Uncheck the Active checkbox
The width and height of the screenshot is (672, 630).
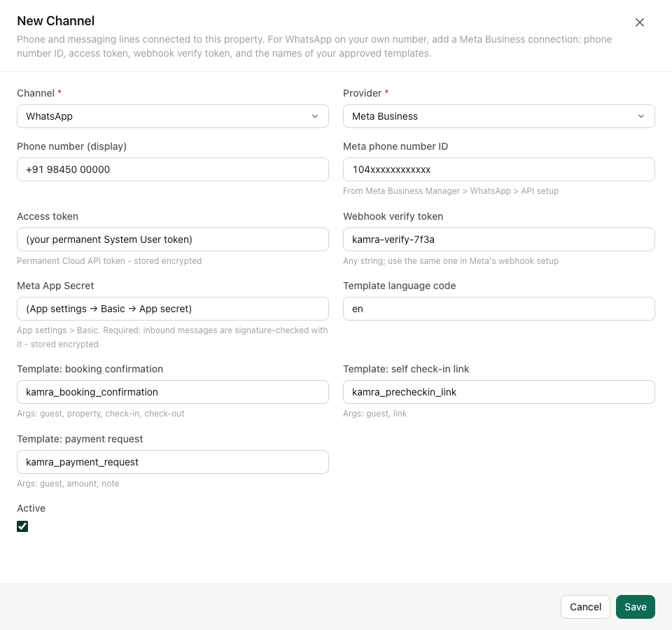tap(22, 526)
